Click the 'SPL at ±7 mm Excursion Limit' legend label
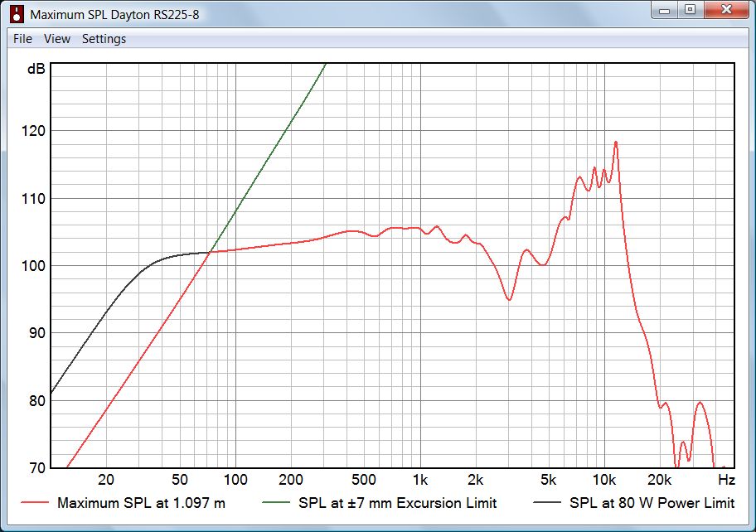The image size is (756, 532). [x=398, y=503]
